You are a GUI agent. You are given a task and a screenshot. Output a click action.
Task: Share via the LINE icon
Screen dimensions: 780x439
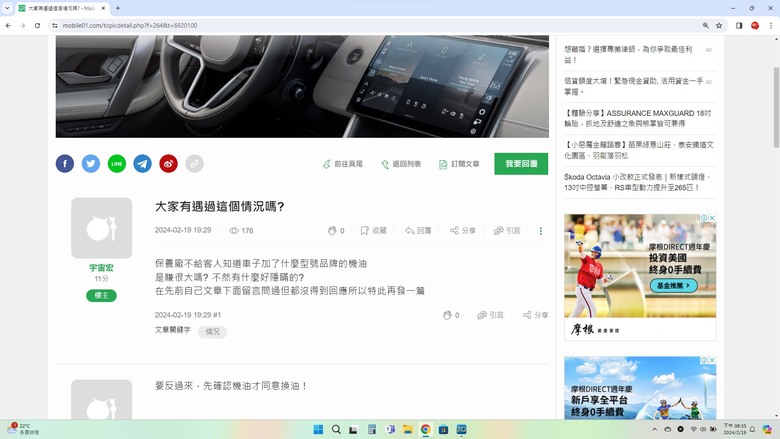click(117, 164)
